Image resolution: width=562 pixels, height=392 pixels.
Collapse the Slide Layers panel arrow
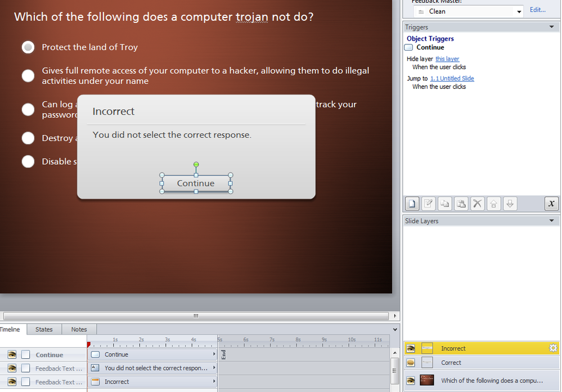[552, 220]
